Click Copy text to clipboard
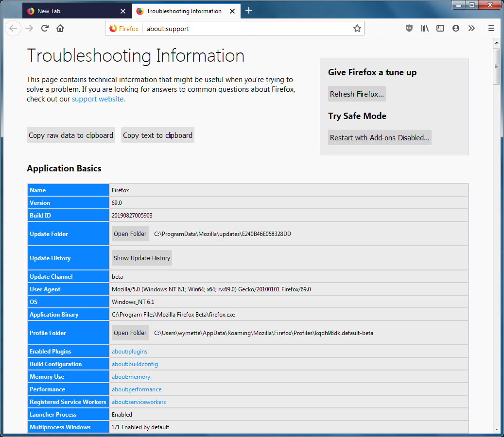The width and height of the screenshot is (504, 437). (158, 135)
